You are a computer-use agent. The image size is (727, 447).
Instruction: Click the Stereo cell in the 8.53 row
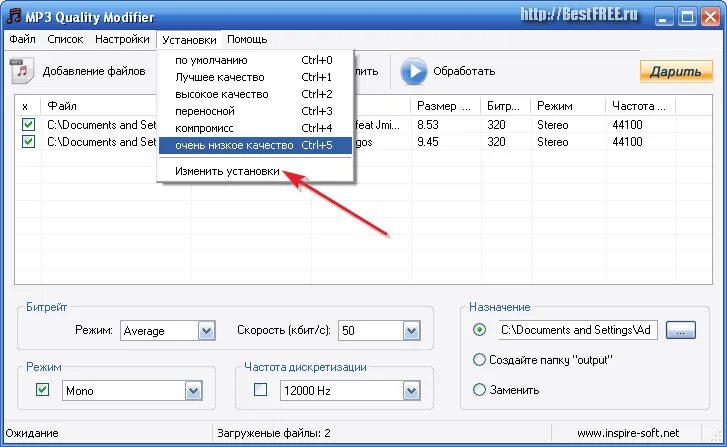pos(553,125)
